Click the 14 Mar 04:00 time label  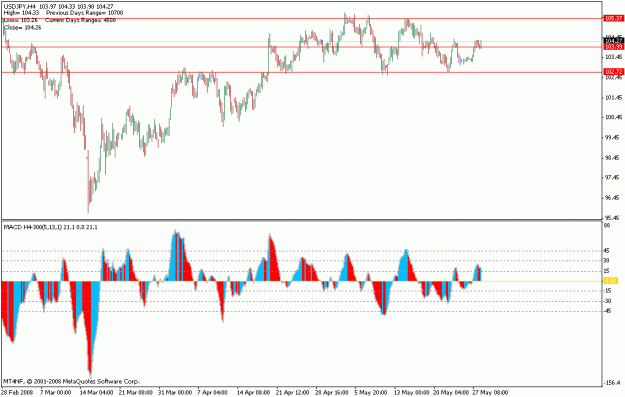pos(96,393)
